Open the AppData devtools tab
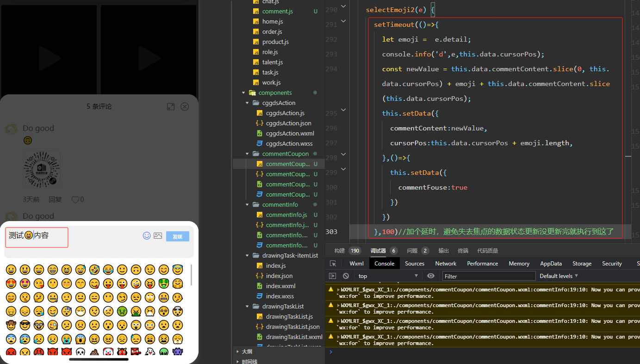The width and height of the screenshot is (640, 364). coord(551,263)
